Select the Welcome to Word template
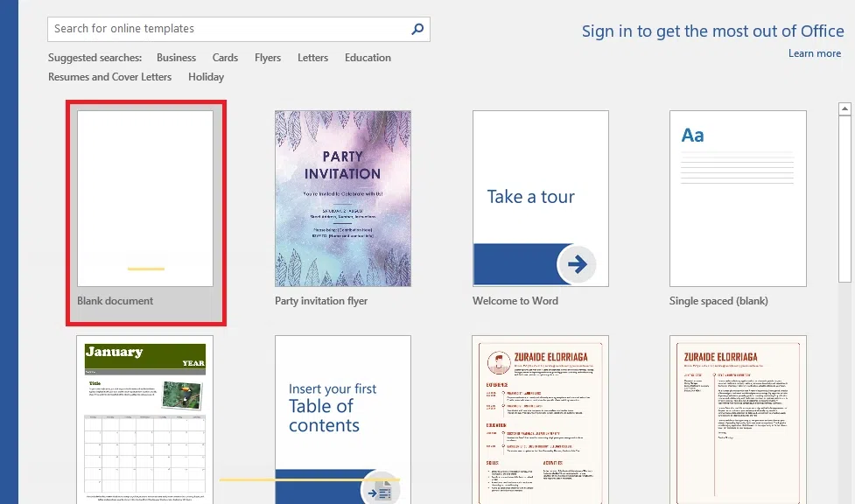This screenshot has width=855, height=504. tap(539, 198)
